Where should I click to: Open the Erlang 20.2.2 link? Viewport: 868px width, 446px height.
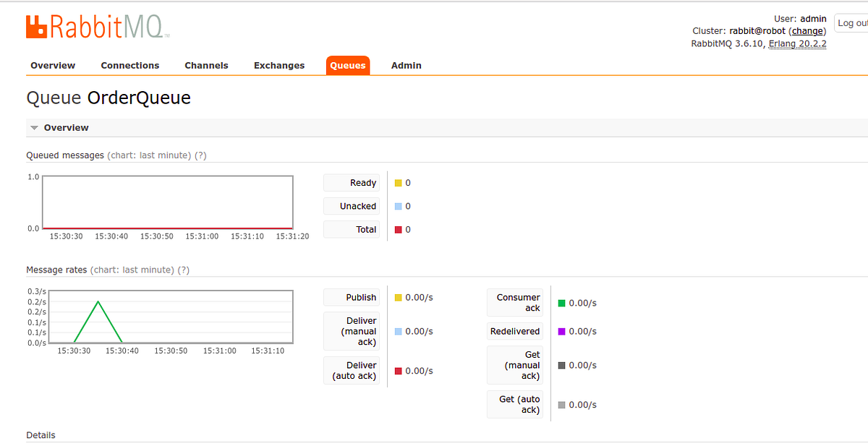click(796, 43)
